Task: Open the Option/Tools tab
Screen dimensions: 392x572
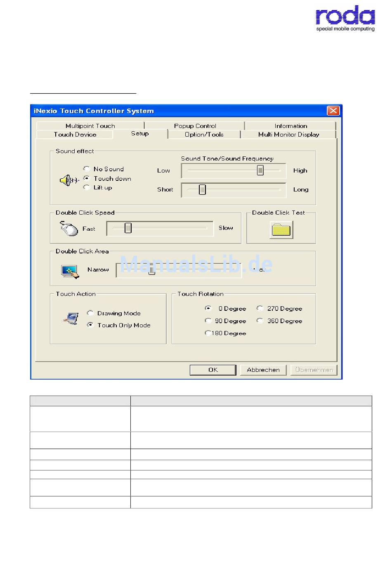Action: click(204, 135)
